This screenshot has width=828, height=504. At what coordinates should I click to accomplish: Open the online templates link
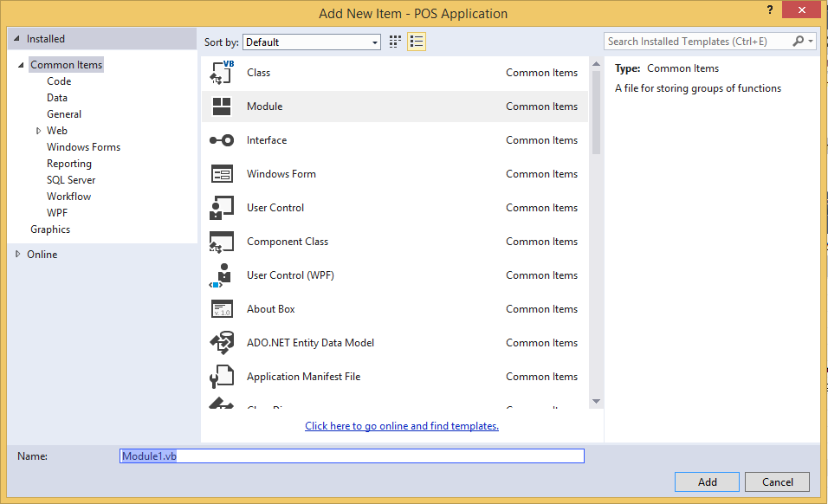402,426
